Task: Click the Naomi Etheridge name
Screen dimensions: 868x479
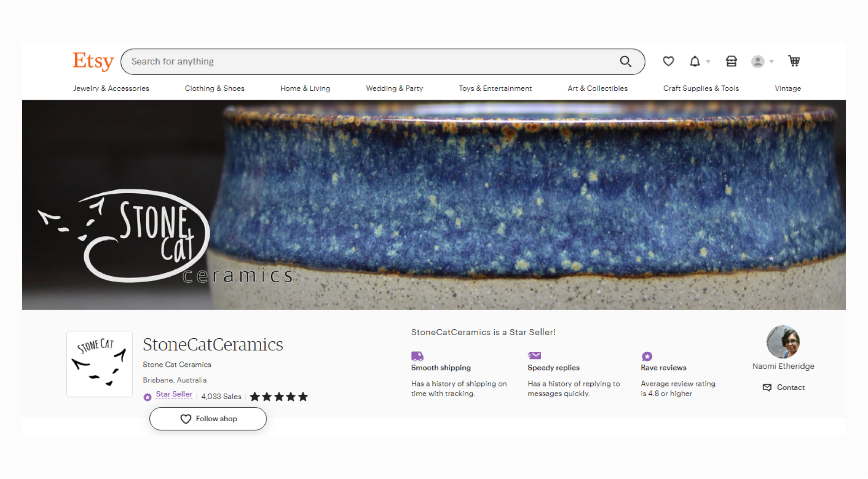Action: point(783,366)
